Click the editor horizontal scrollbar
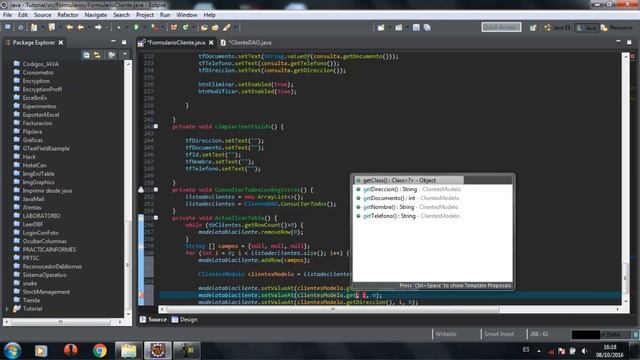The image size is (640, 360). click(x=333, y=309)
